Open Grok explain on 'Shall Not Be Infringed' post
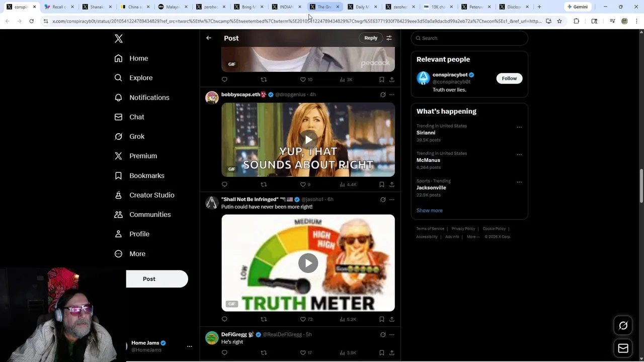The width and height of the screenshot is (644, 362). 383,200
